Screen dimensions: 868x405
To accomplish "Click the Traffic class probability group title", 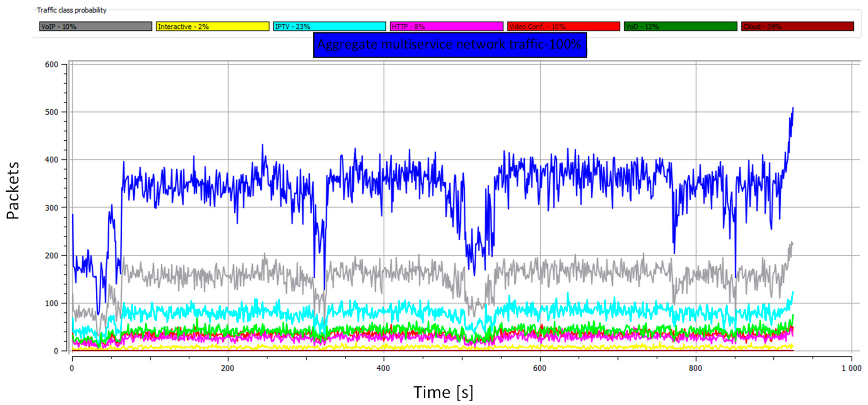I will 71,10.
